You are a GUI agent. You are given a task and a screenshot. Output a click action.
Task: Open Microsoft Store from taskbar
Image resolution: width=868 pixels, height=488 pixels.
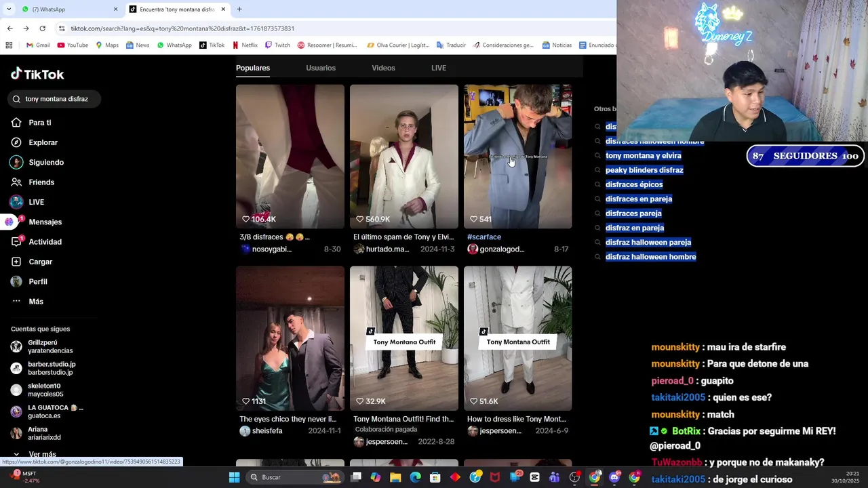(435, 477)
